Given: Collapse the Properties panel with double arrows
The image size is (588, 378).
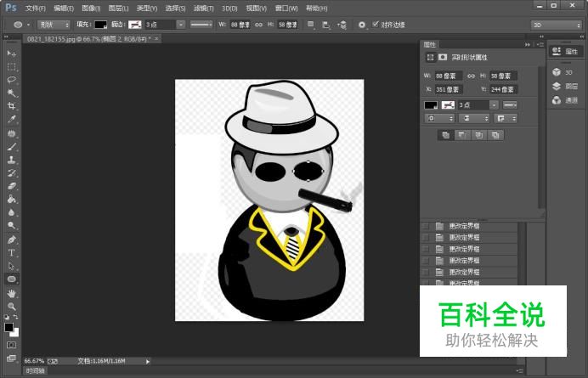Looking at the screenshot, I should (528, 45).
